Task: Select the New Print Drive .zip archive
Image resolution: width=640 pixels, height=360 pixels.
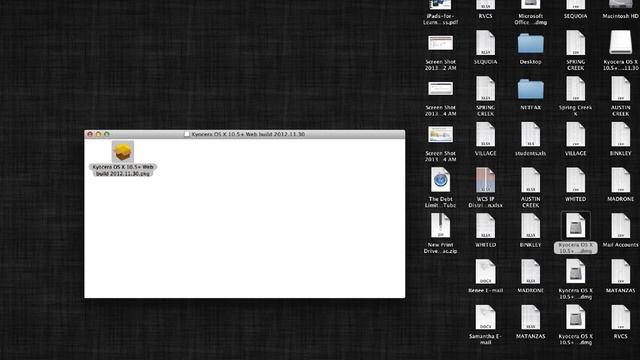Action: coord(440,226)
